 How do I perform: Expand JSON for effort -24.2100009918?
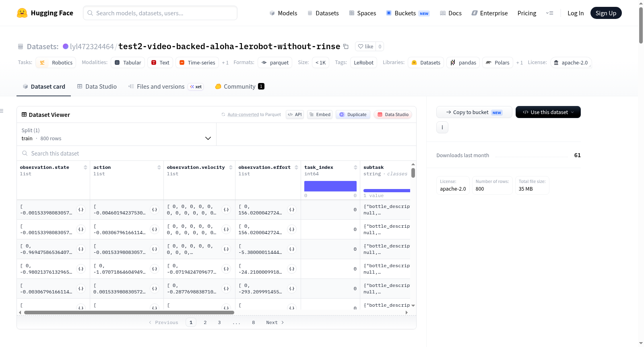click(292, 269)
